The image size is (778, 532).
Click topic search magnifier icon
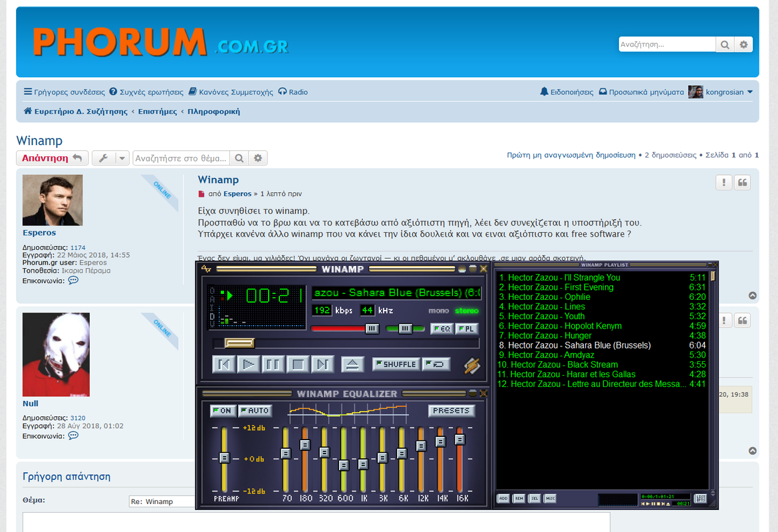pos(239,158)
